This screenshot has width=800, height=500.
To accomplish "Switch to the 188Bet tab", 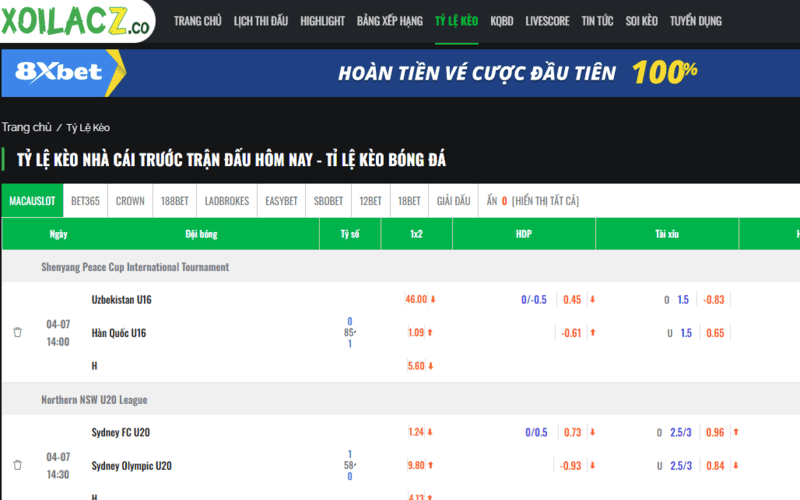I will (174, 201).
